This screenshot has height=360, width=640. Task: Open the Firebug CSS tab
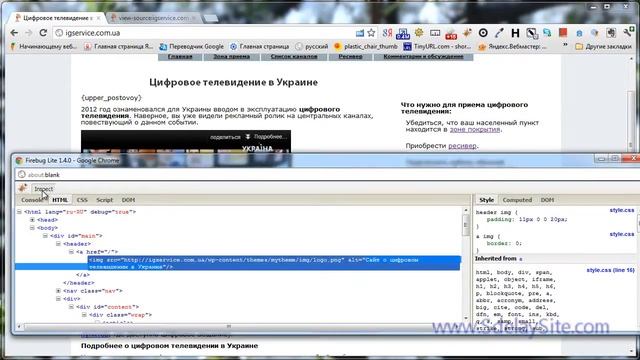point(82,200)
